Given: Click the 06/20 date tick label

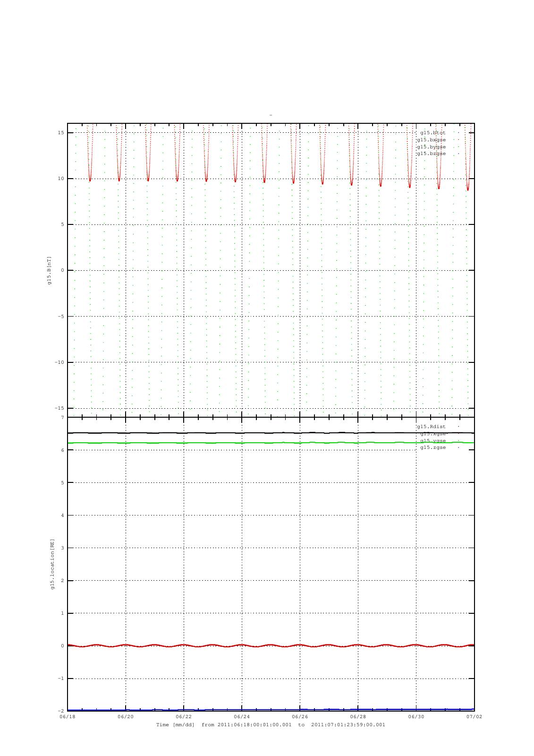Looking at the screenshot, I should [126, 716].
